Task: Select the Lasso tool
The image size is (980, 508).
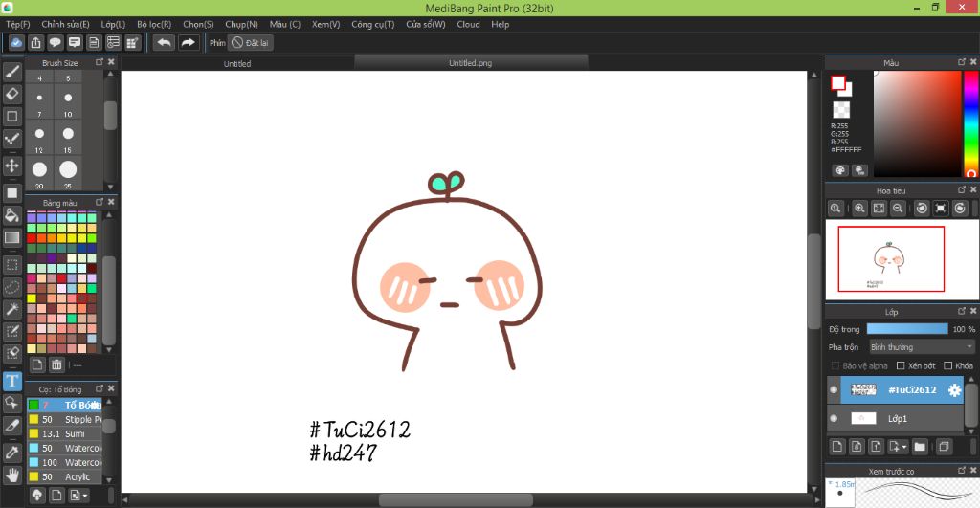Action: pyautogui.click(x=11, y=287)
